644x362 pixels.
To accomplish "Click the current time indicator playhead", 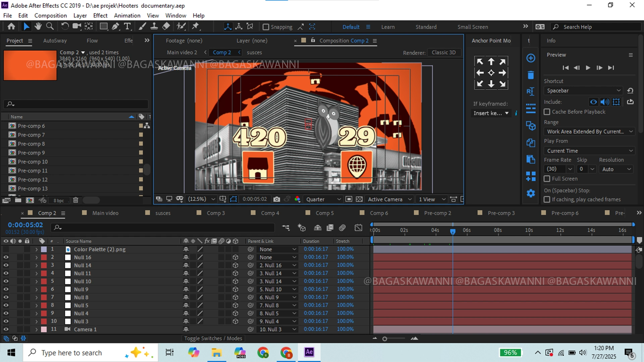I will (452, 231).
